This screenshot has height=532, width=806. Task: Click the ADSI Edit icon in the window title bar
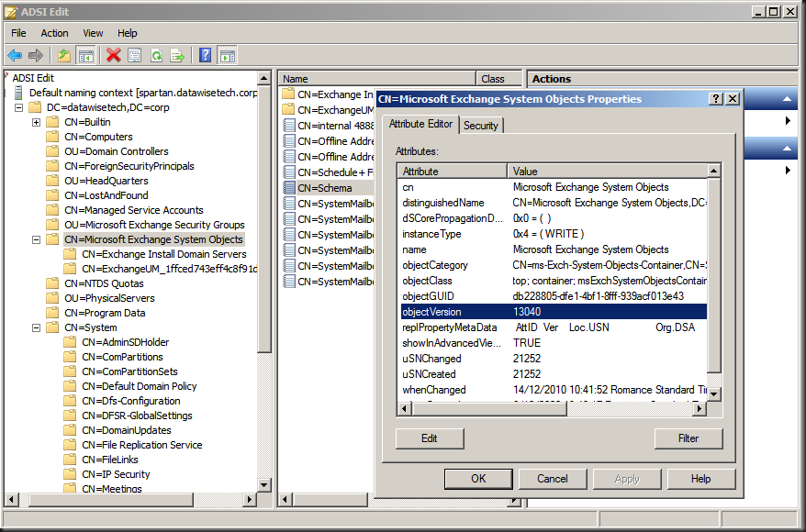tap(10, 12)
